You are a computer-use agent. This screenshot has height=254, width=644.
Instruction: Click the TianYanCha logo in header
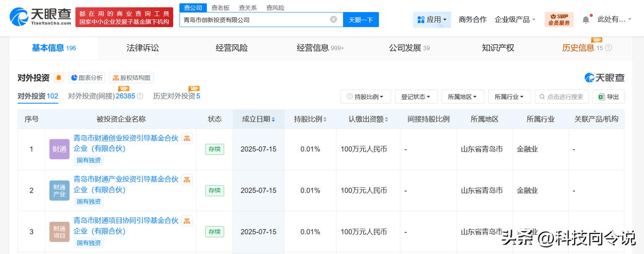tap(40, 17)
